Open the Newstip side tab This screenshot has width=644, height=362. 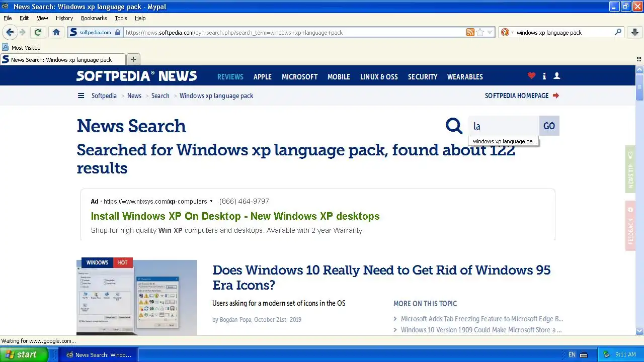(630, 169)
